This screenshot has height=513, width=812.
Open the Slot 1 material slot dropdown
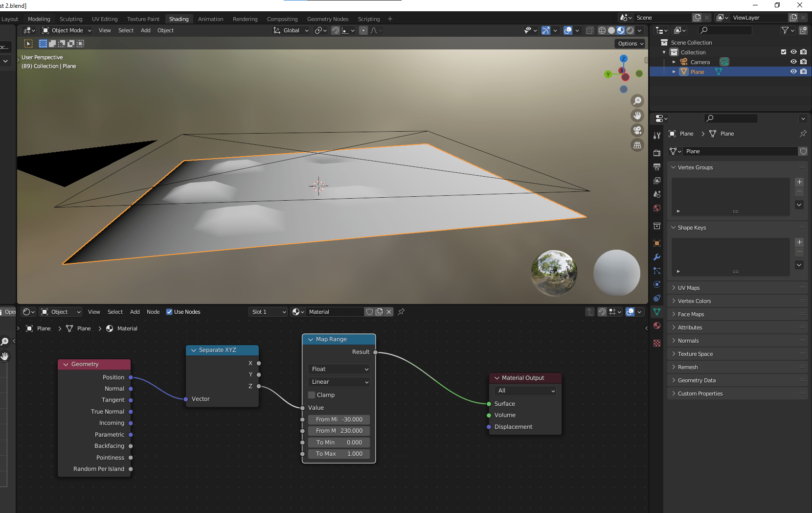tap(268, 311)
